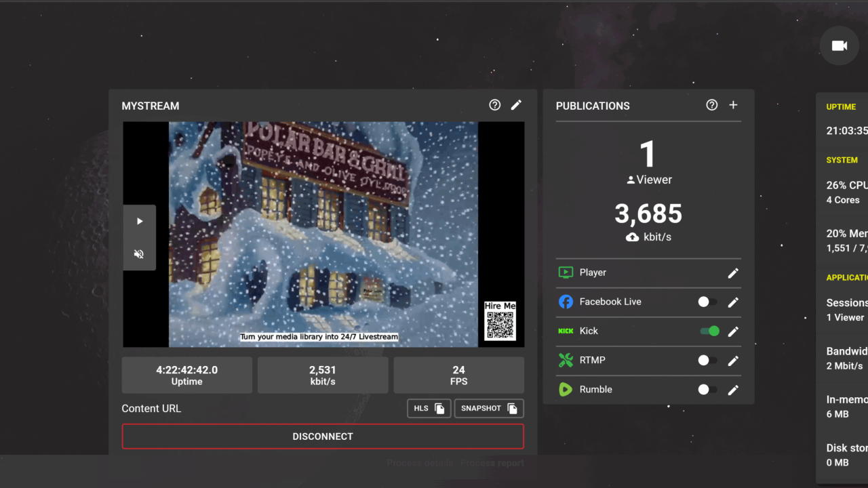Click the PUBLICATIONS panel title

pos(593,106)
